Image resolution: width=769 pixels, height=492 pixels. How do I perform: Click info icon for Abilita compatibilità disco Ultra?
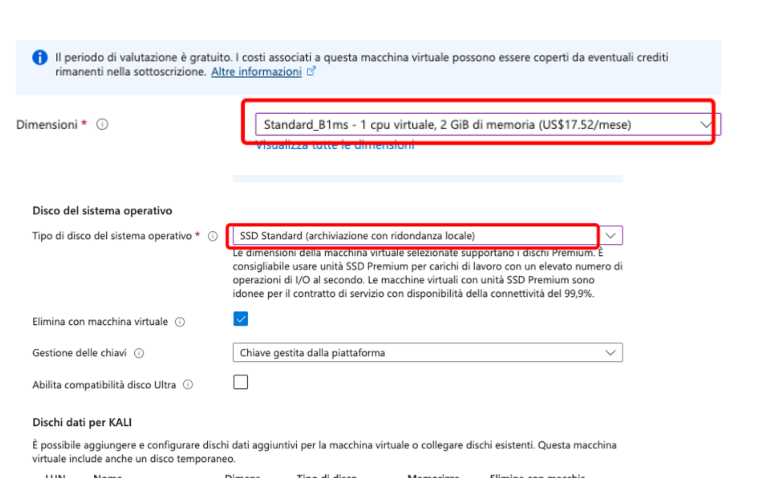188,384
